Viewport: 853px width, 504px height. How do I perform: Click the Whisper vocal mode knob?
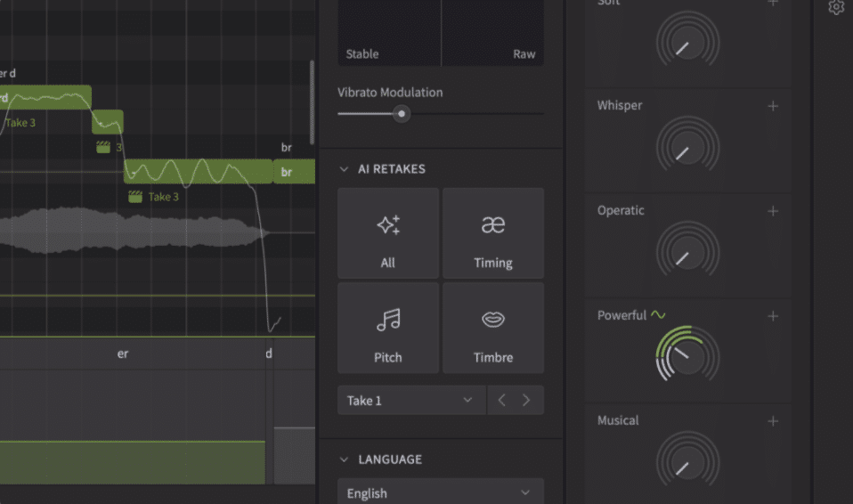pyautogui.click(x=687, y=148)
